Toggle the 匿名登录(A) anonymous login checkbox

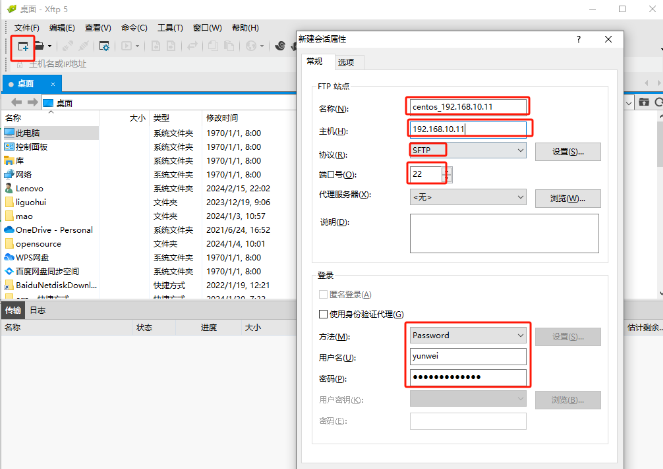pos(323,294)
